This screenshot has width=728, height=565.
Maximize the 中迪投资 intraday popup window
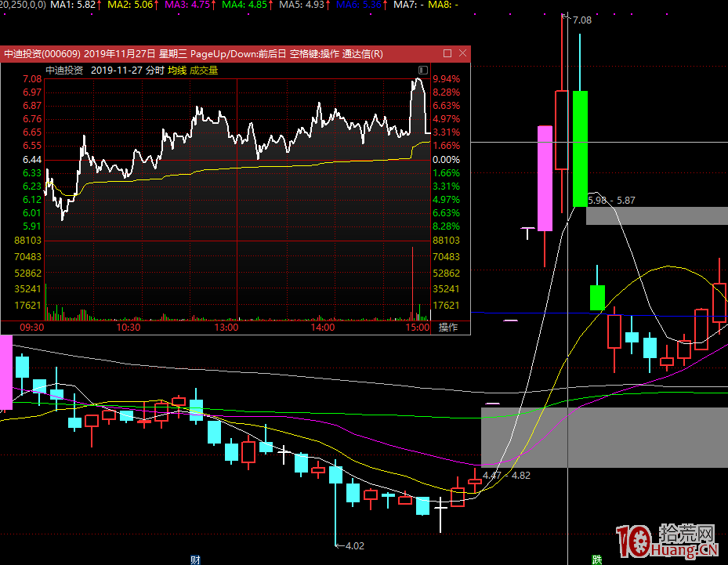447,53
